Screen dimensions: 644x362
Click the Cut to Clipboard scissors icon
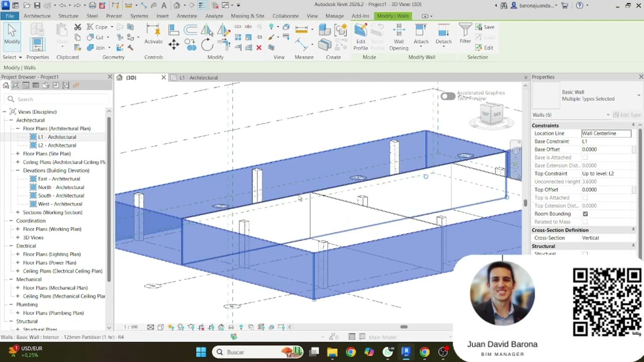click(77, 27)
